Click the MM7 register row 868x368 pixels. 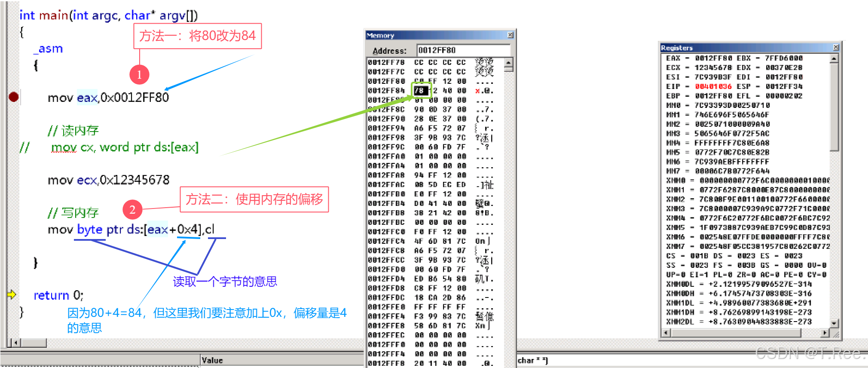click(x=718, y=171)
